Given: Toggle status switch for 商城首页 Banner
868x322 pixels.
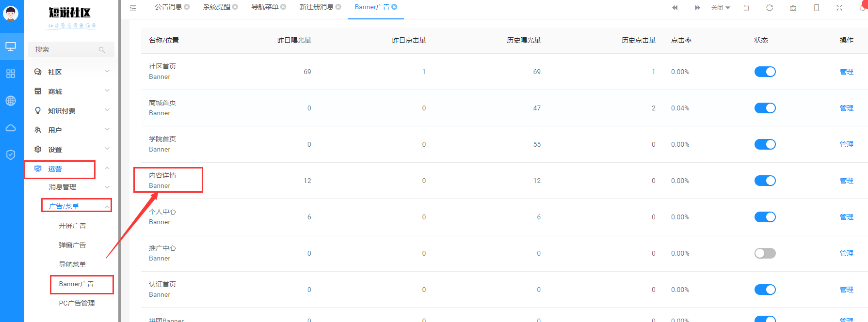Looking at the screenshot, I should pos(765,108).
